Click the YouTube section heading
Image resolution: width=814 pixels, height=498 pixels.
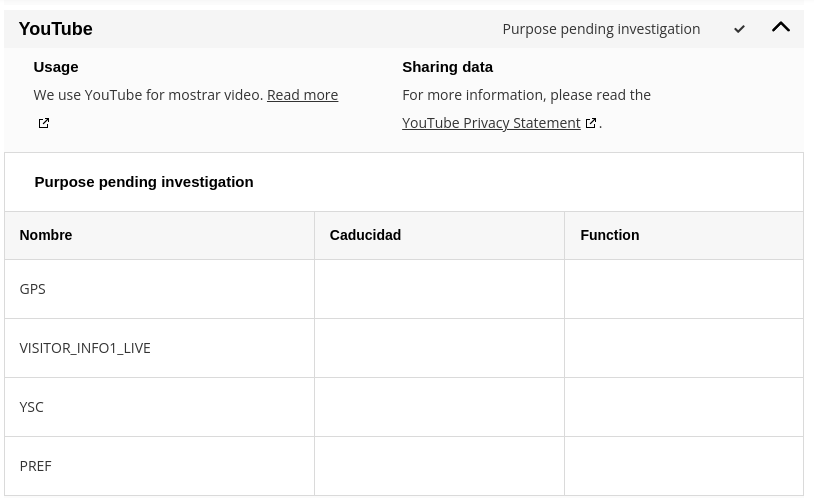coord(56,29)
